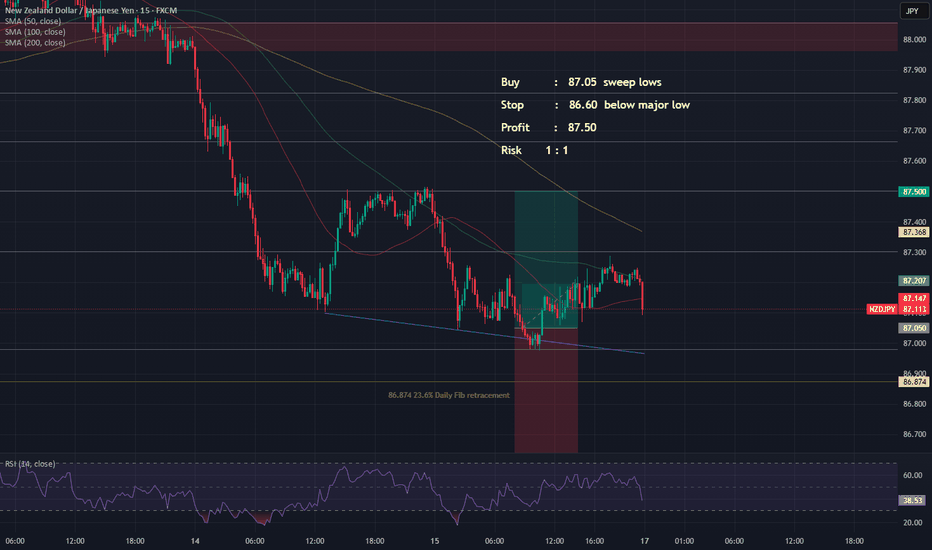
Task: Select the RSI (14, close) indicator legend
Action: click(30, 464)
